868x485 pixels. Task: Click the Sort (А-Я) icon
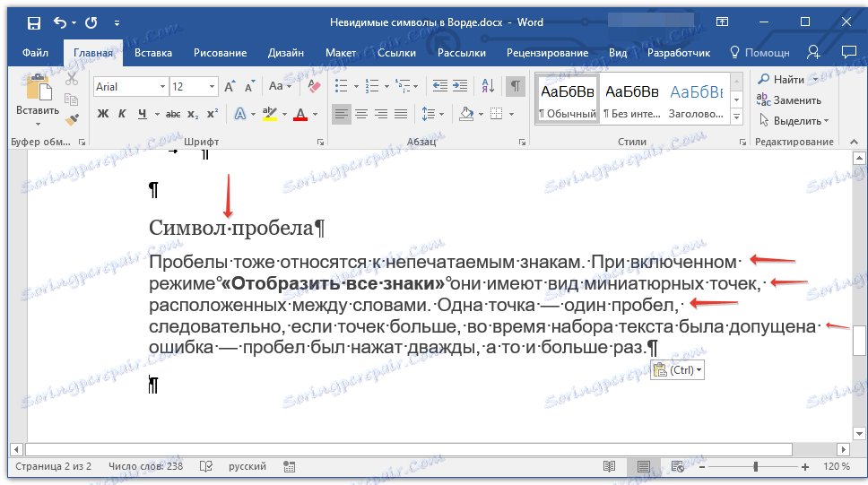[488, 86]
